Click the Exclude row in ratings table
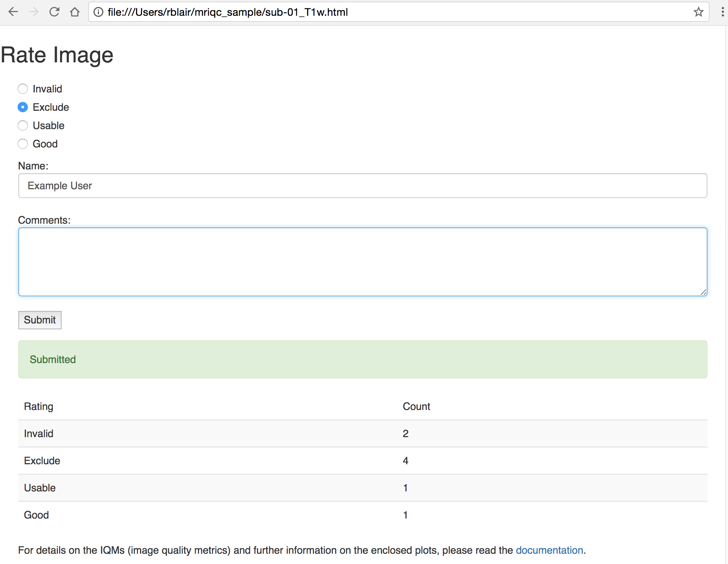The width and height of the screenshot is (728, 564). tap(362, 461)
